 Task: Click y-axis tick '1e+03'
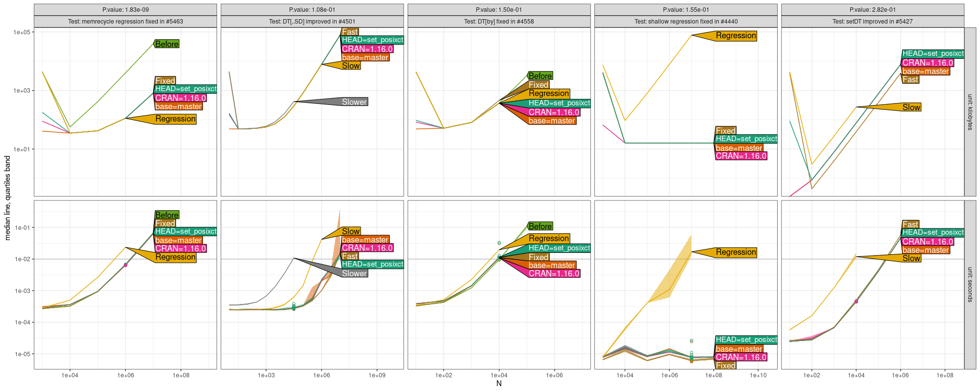coord(22,91)
